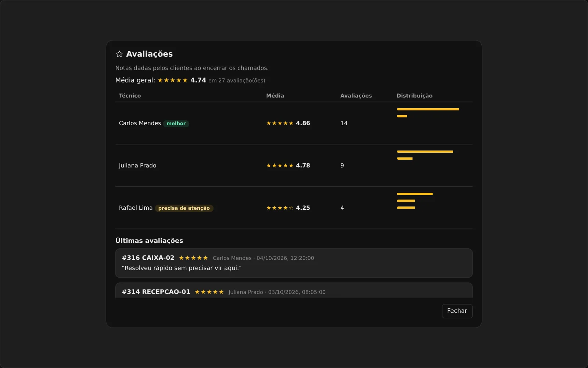
Task: Select the technician name Juliana Prado
Action: 137,166
